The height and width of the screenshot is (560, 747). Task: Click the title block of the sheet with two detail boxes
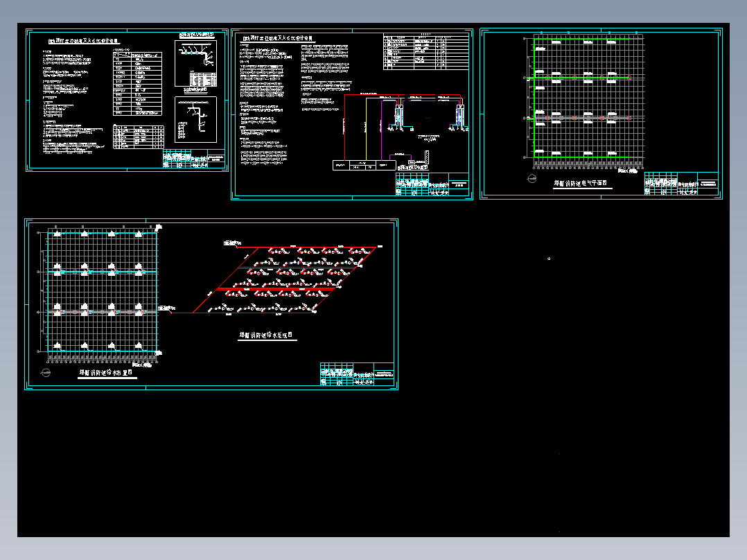point(194,158)
